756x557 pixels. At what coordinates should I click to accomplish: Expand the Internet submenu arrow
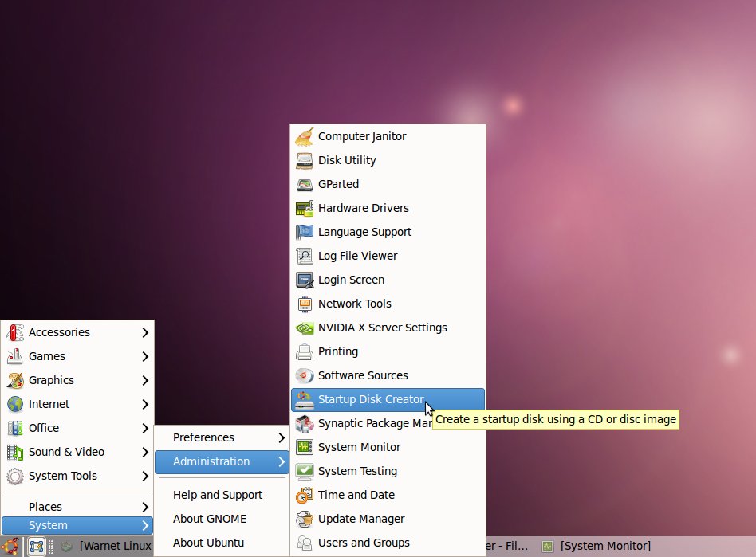pos(145,404)
